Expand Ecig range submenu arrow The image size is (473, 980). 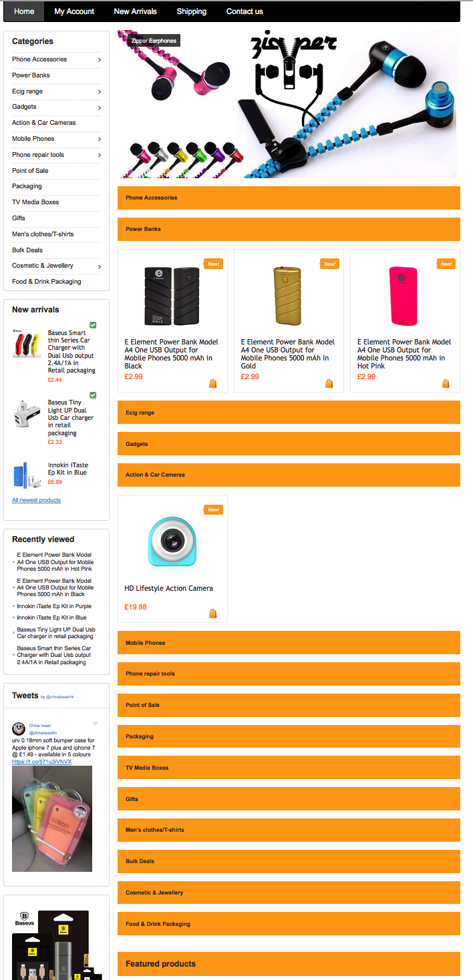[x=99, y=92]
